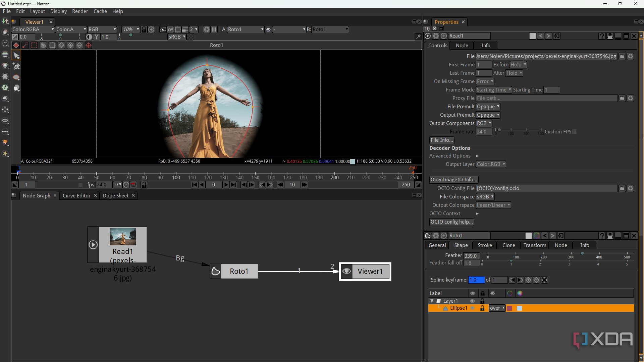644x362 pixels.
Task: Click Ellipse1 pink overlay color swatch
Action: coord(509,308)
